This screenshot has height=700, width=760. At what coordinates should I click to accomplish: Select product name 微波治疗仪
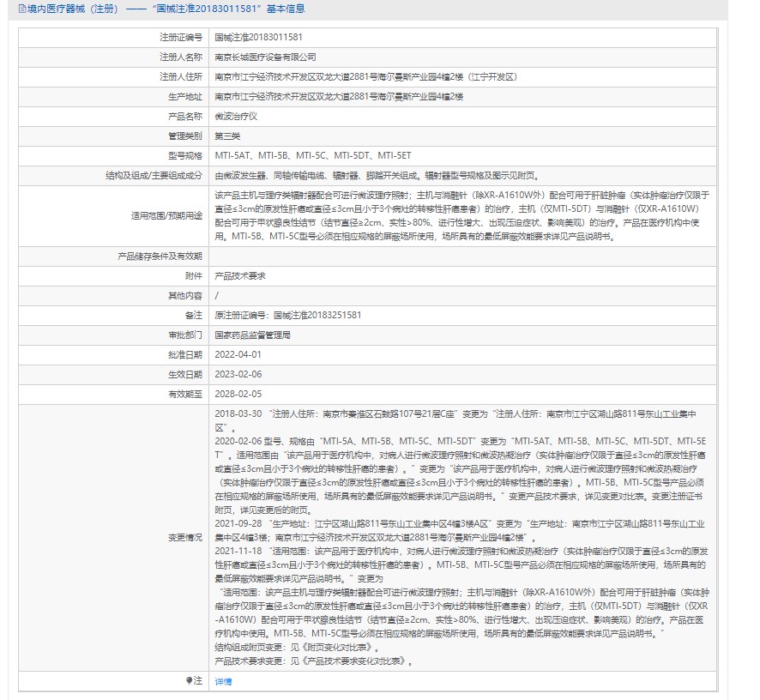pos(236,117)
